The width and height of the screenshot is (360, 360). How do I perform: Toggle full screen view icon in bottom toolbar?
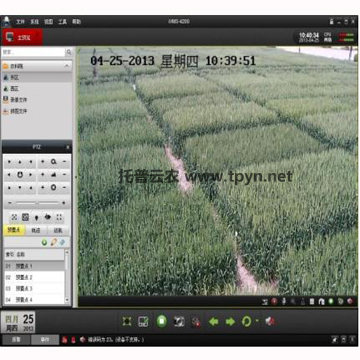126,321
